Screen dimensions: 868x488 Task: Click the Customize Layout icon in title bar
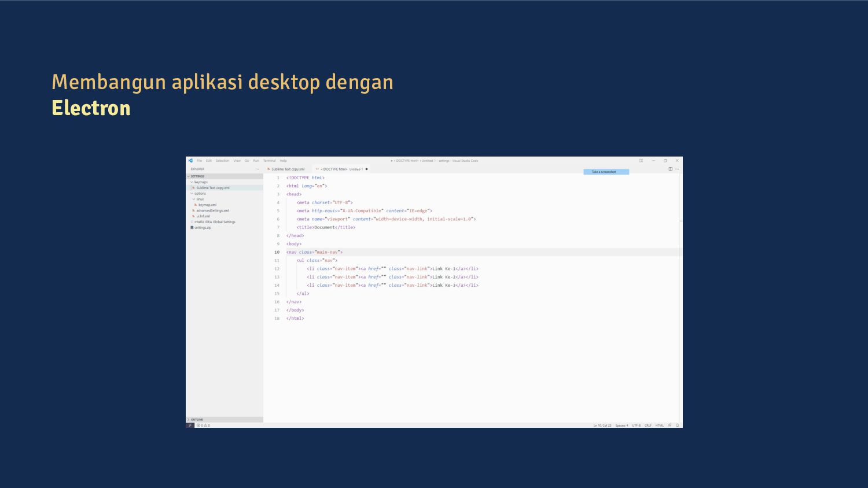[x=641, y=161]
